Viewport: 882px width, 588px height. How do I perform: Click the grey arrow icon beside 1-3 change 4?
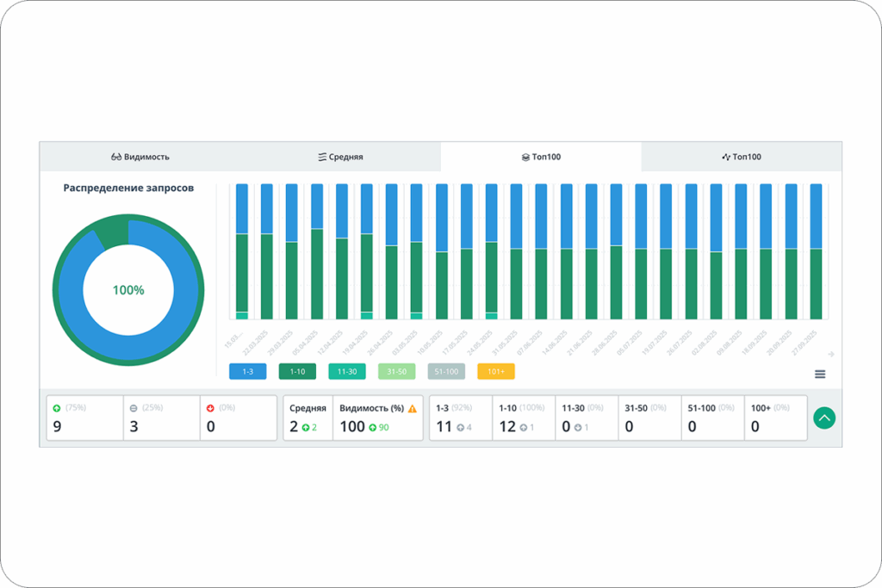pos(461,427)
